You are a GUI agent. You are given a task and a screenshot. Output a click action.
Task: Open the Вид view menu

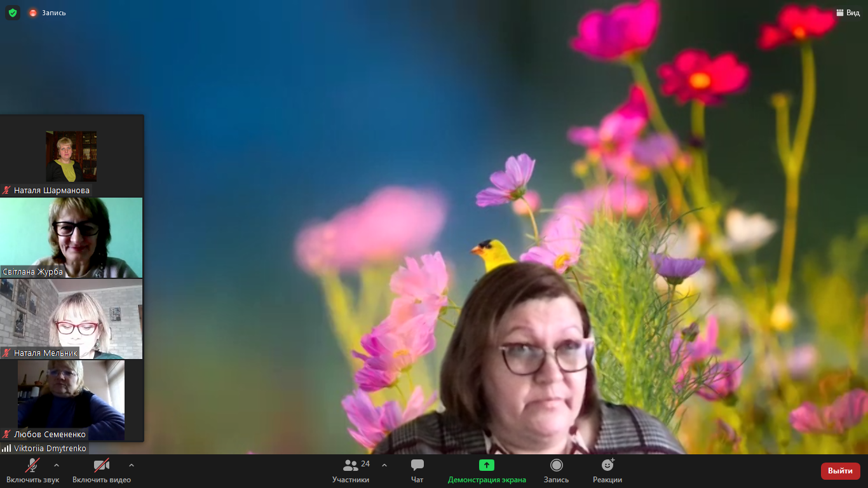(848, 13)
